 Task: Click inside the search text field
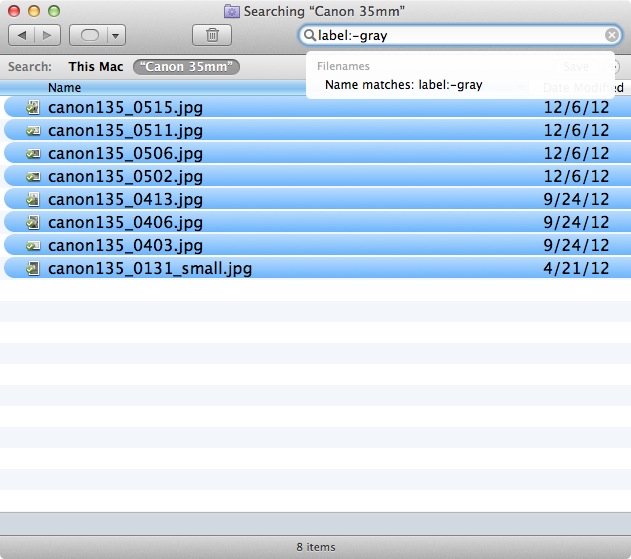click(x=460, y=36)
